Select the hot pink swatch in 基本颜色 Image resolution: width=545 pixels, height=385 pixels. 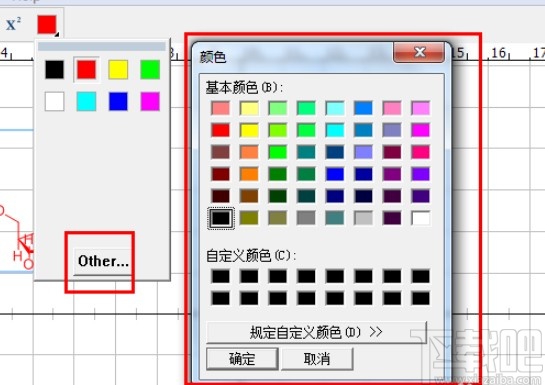coord(421,152)
